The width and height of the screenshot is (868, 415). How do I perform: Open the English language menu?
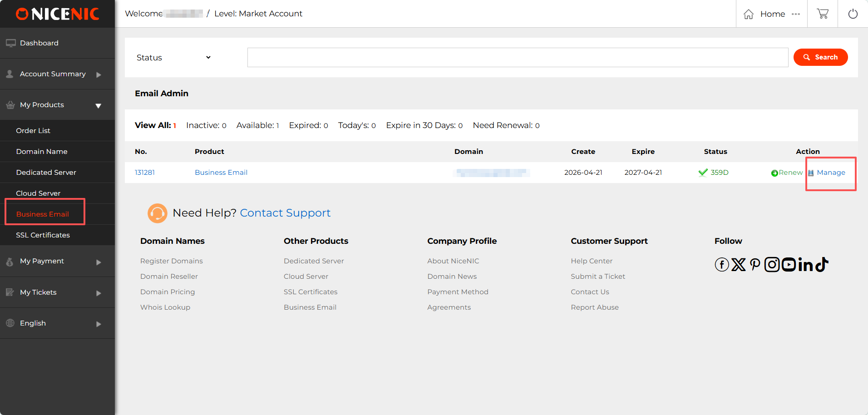pos(57,323)
